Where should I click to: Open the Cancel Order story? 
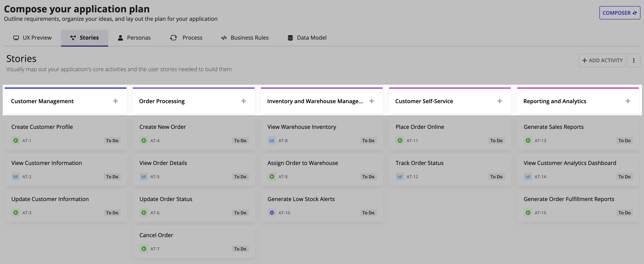click(194, 242)
